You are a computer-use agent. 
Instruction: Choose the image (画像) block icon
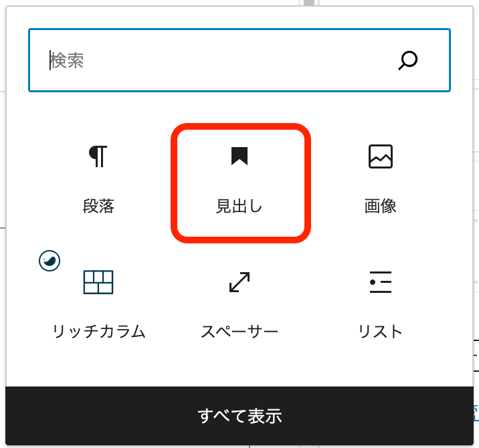pos(381,156)
